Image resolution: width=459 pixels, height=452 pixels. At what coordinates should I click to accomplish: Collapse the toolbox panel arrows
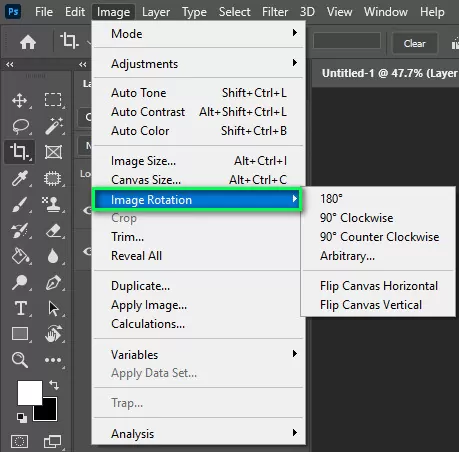click(10, 64)
